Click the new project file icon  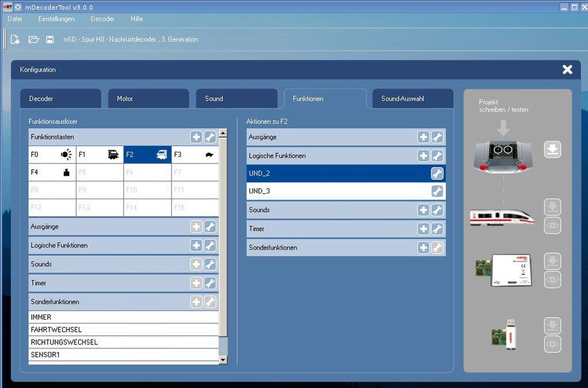16,40
